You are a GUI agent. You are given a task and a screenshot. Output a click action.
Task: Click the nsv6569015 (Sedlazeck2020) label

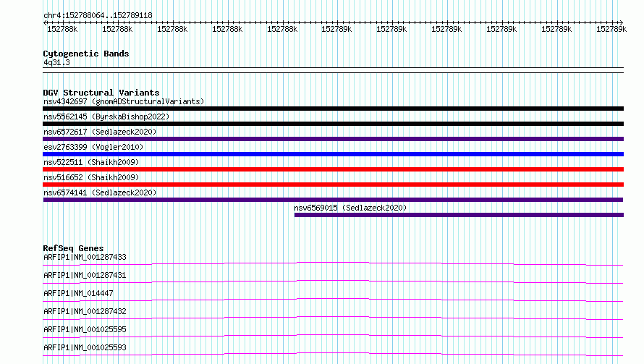coord(350,208)
